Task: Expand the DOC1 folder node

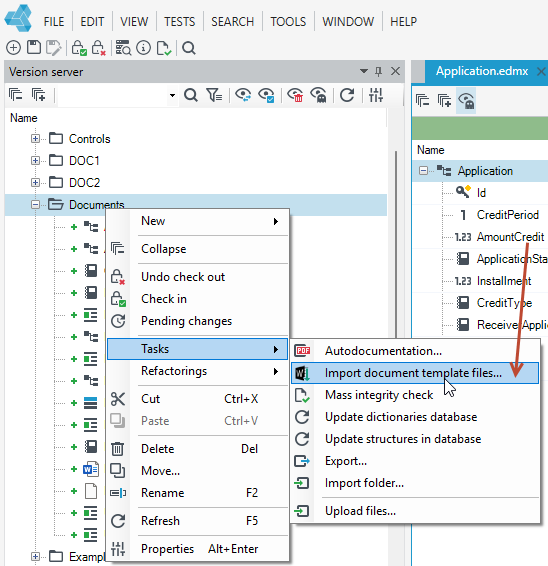Action: click(x=35, y=161)
